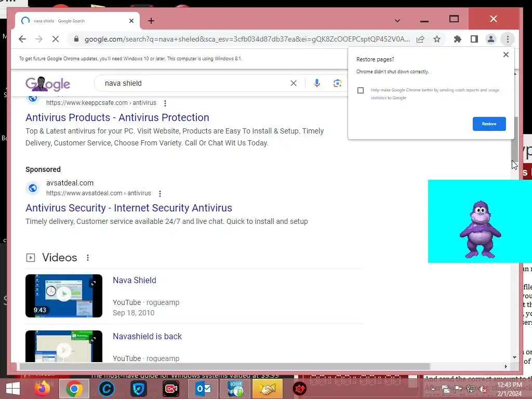This screenshot has height=399, width=532.
Task: Open the IObit app in the taskbar
Action: click(235, 389)
